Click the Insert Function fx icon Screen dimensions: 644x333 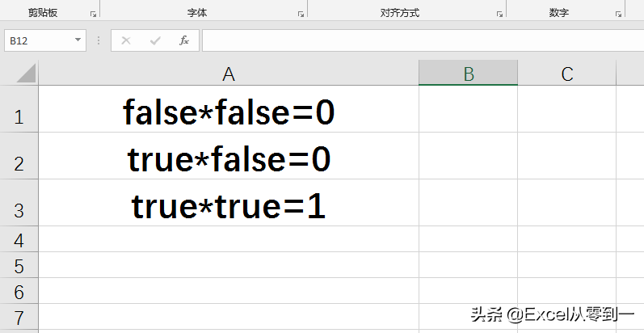(x=184, y=40)
